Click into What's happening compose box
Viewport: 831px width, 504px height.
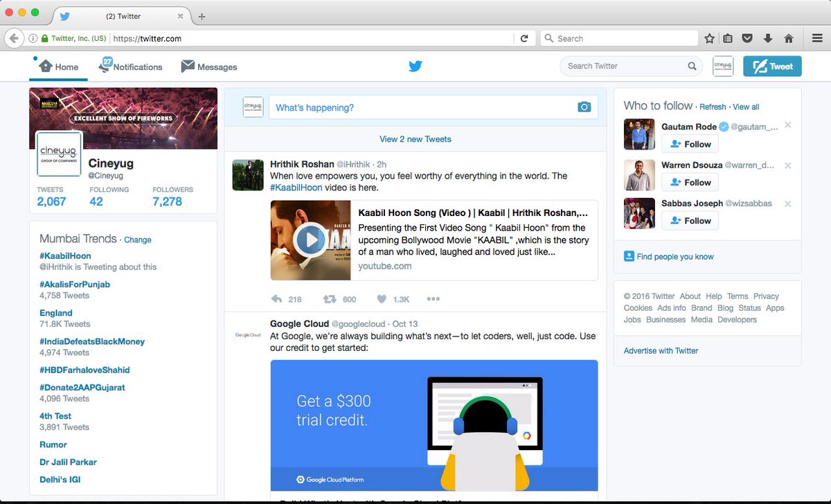[x=433, y=107]
